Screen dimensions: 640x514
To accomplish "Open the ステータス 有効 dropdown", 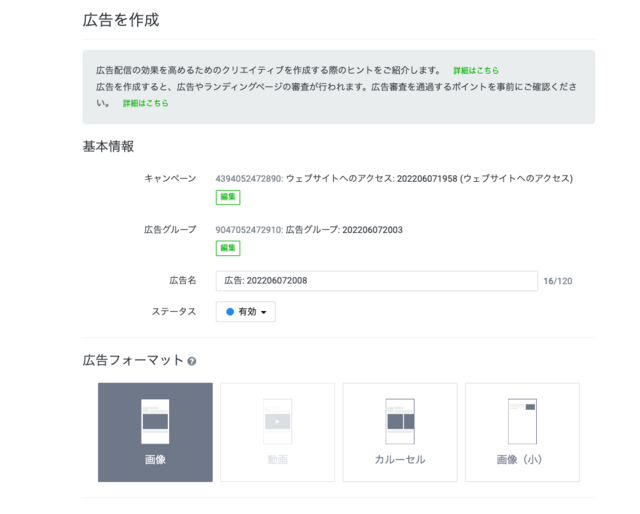I will (246, 312).
